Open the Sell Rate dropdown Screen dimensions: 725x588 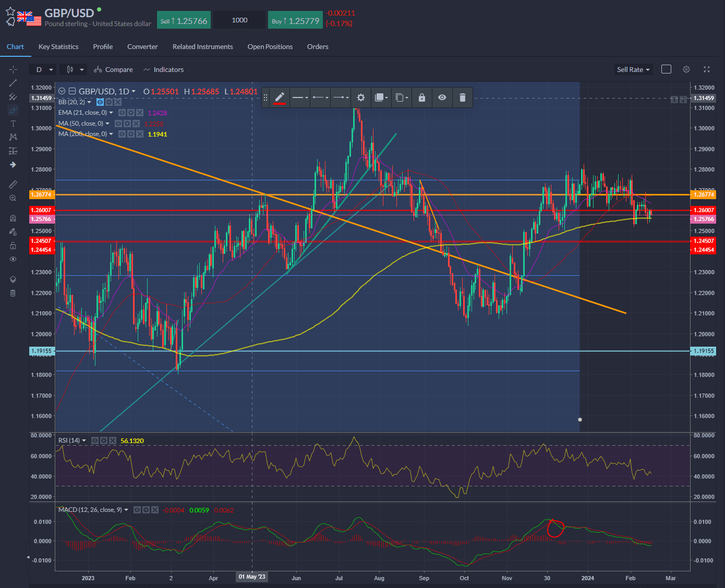(x=633, y=69)
